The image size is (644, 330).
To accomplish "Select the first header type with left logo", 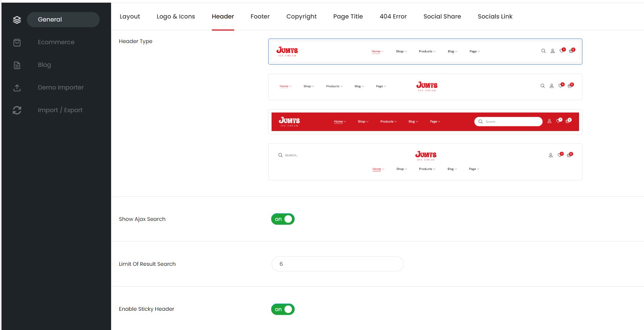I will (425, 51).
